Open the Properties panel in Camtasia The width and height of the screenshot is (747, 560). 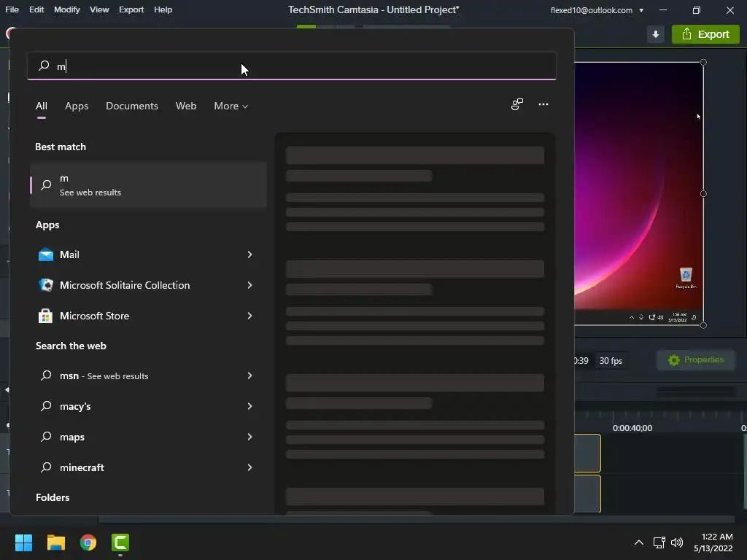[x=696, y=360]
